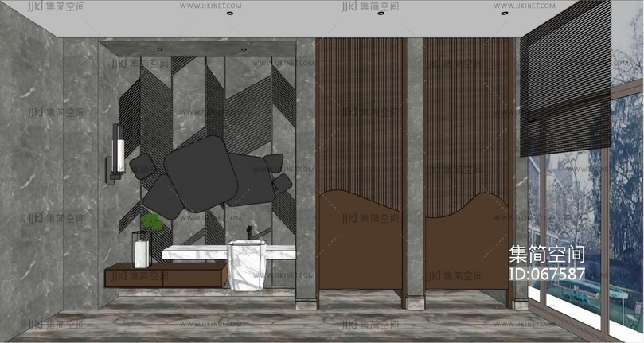The width and height of the screenshot is (644, 343).
Task: Click the window glass showing the parked car
Action: [572, 286]
